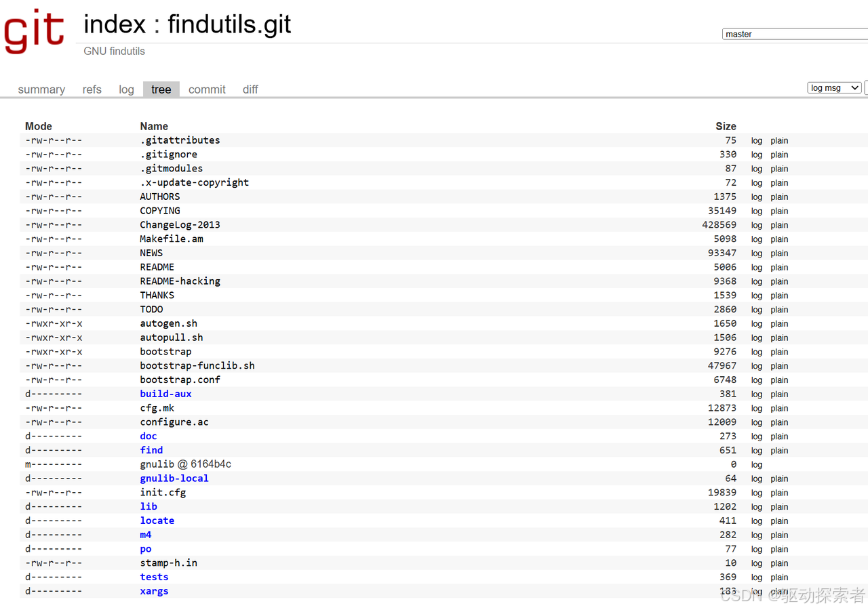Select the tree tab
The width and height of the screenshot is (868, 610).
click(x=161, y=89)
